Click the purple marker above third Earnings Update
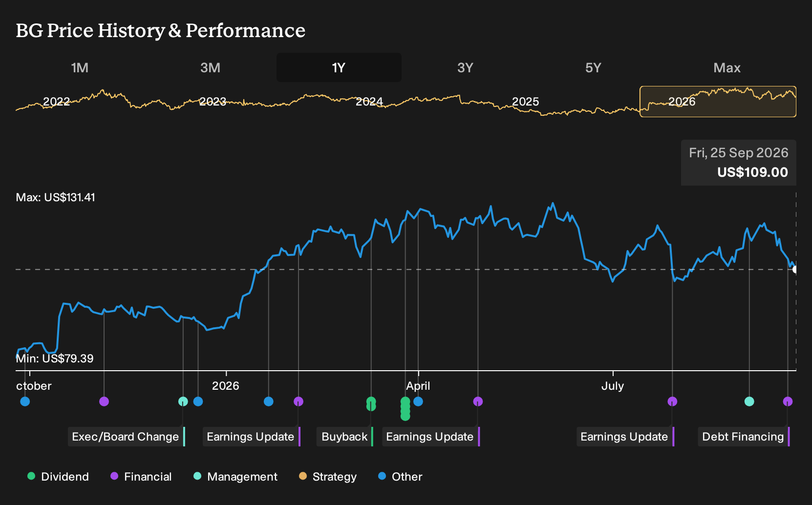 coord(672,401)
